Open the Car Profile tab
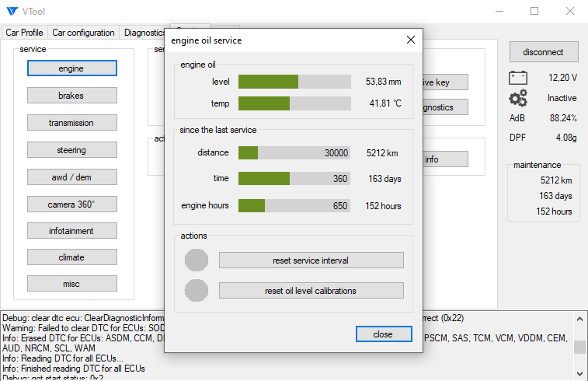 24,33
